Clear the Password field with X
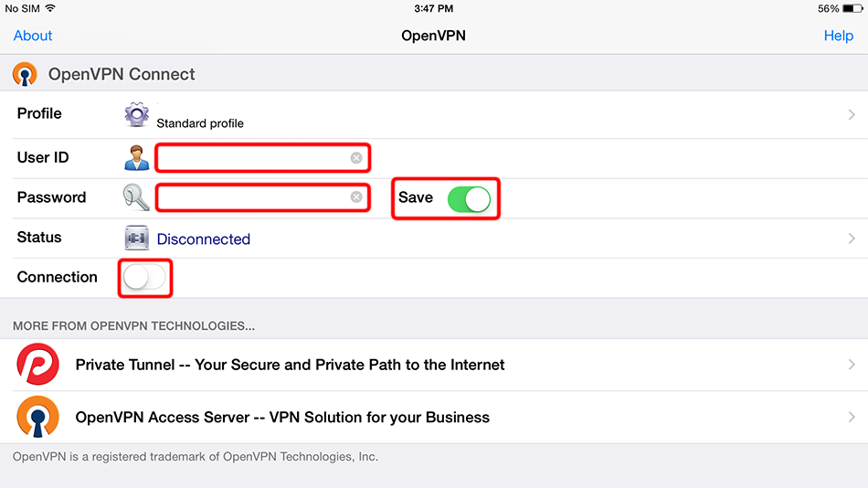Image resolution: width=868 pixels, height=488 pixels. point(356,197)
